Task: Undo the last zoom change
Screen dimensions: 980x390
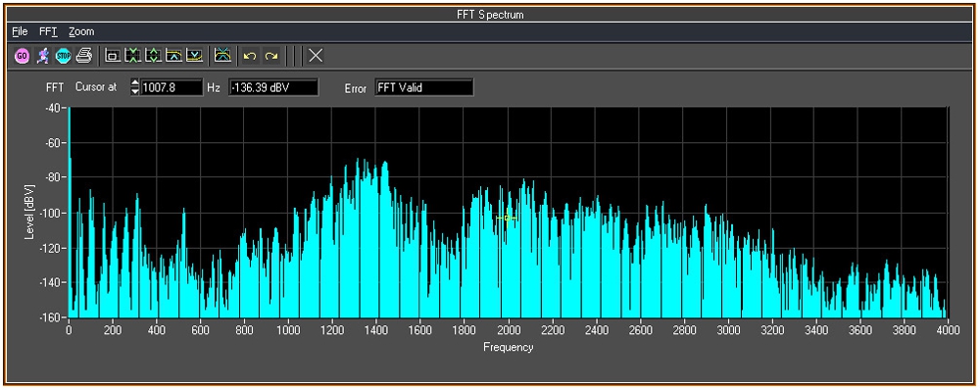Action: [x=250, y=56]
